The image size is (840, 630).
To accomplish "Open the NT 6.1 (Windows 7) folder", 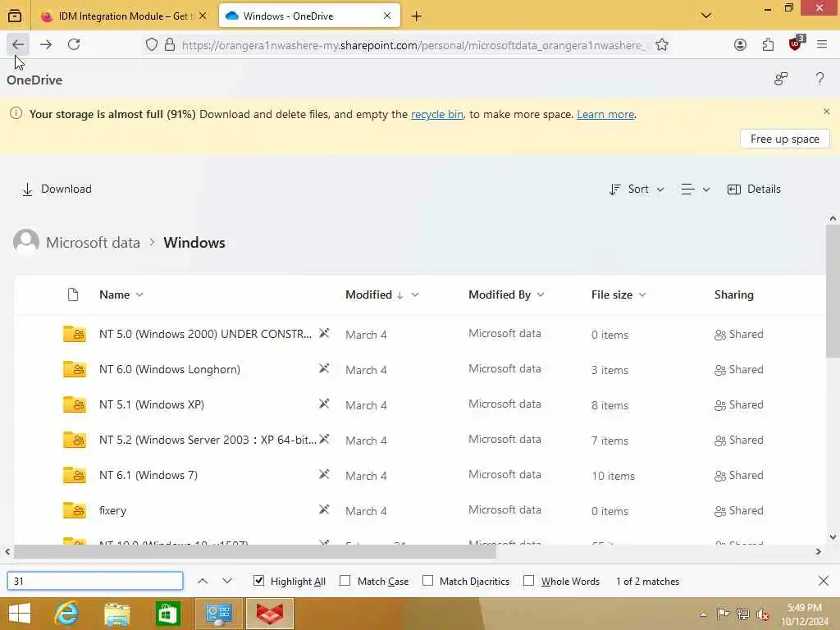I will 148,475.
